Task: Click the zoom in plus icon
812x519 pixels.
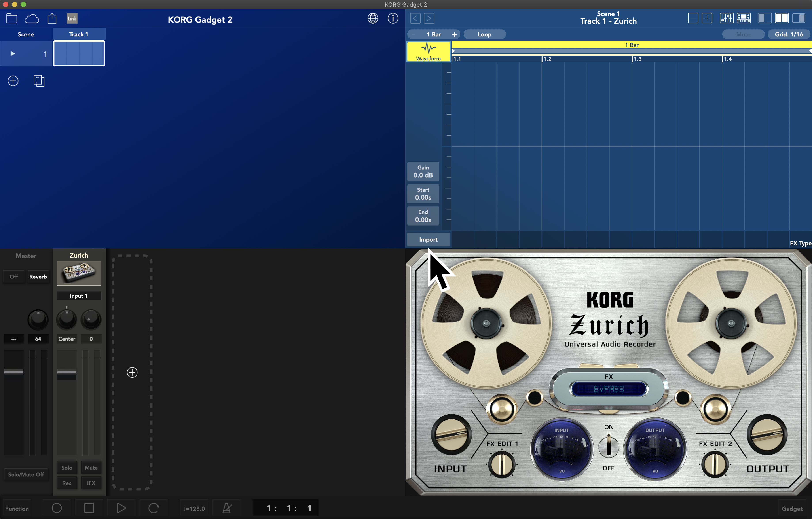Action: pos(707,18)
